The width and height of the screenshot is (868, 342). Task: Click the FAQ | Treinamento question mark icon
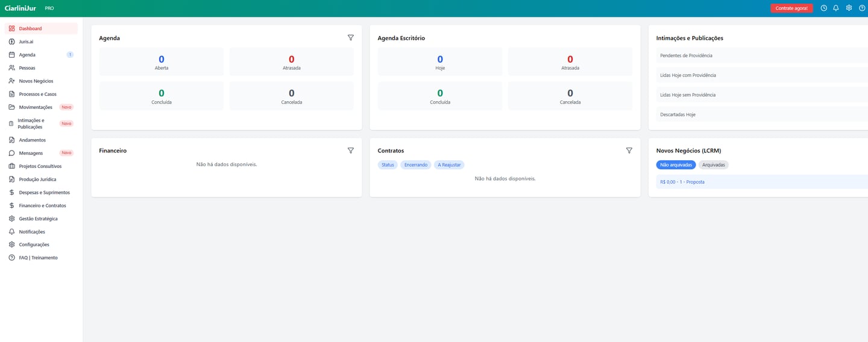(x=11, y=258)
